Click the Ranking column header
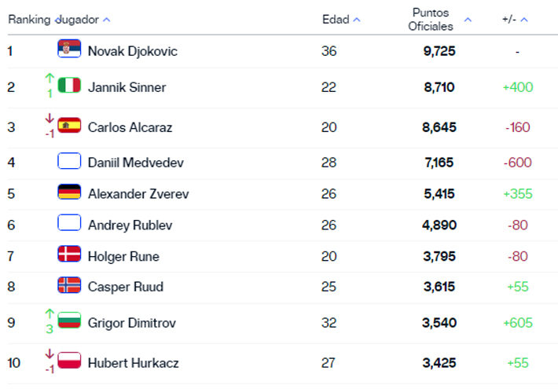 click(x=29, y=20)
